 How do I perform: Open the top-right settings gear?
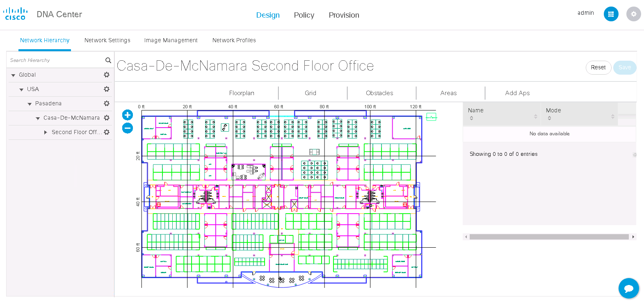coord(633,14)
